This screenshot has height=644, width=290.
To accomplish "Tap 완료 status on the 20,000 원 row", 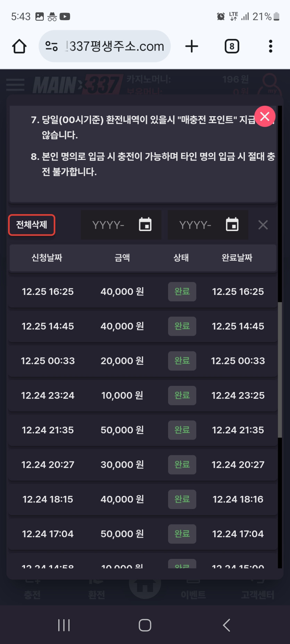I will (182, 361).
